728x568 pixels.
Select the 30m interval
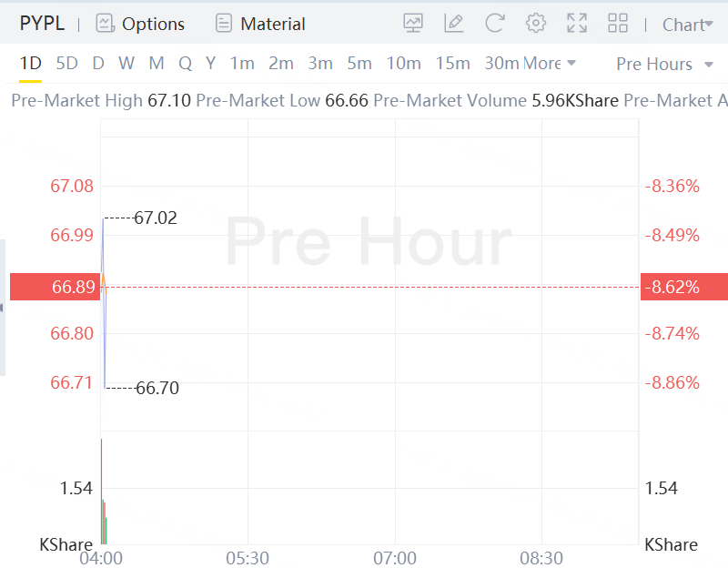coord(500,63)
